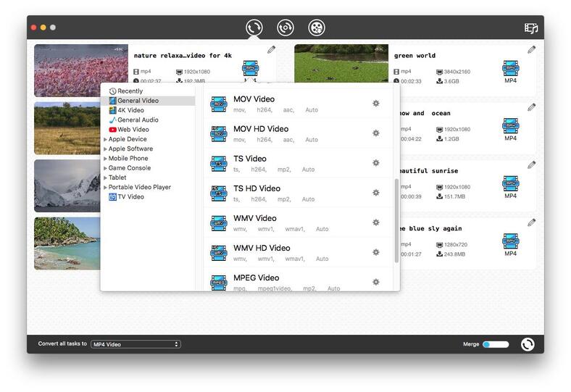Screen dimensions: 571x392
Task: Choose MOV HD Video format
Action: (x=299, y=133)
